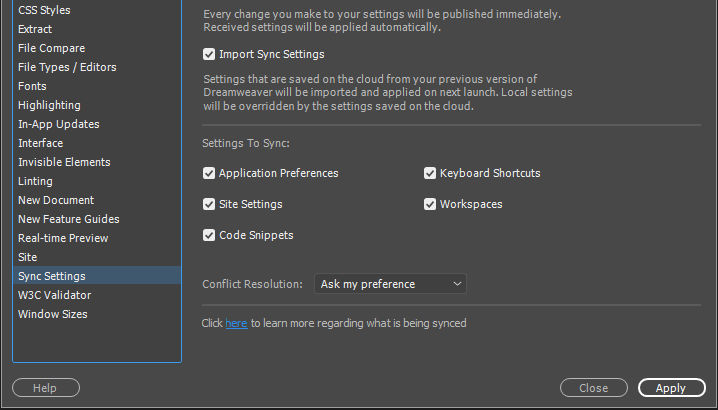Select File Types / Editors category
The width and height of the screenshot is (718, 410).
point(67,67)
